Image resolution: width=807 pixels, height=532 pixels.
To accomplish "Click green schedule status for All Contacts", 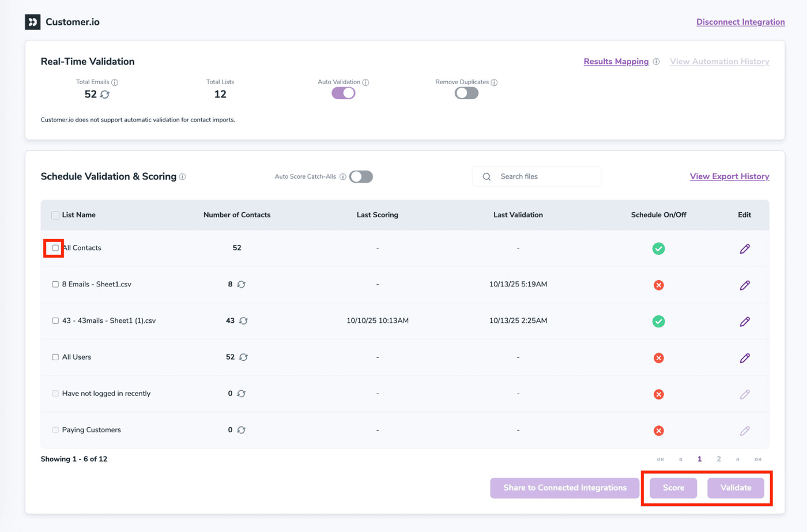I will point(658,248).
